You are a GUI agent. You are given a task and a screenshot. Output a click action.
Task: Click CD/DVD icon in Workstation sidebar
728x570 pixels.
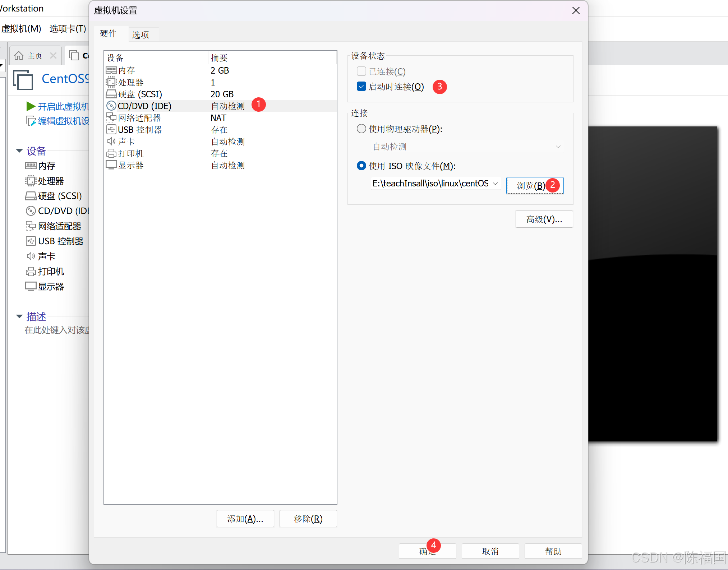pos(31,211)
